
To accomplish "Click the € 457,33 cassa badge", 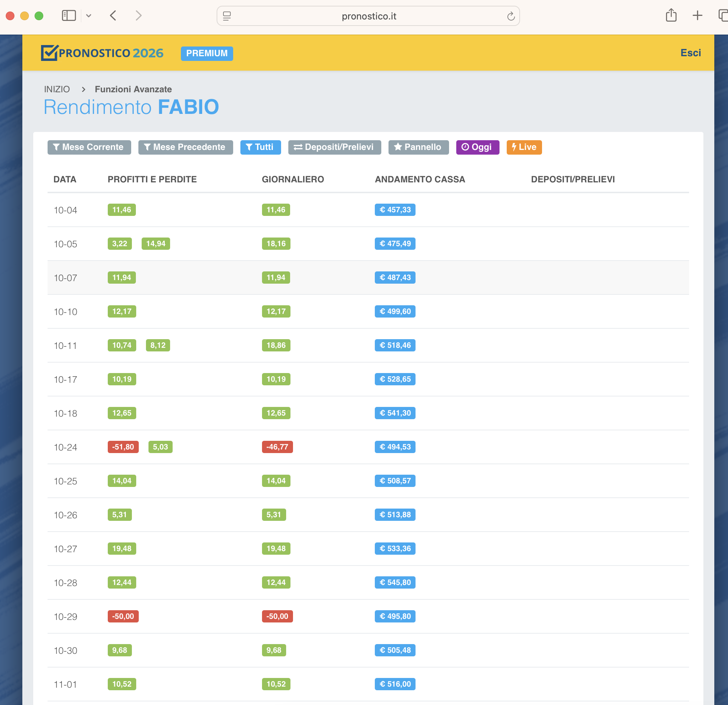I will [x=395, y=210].
